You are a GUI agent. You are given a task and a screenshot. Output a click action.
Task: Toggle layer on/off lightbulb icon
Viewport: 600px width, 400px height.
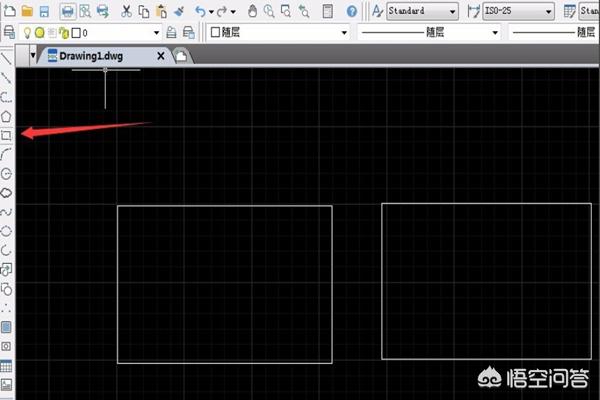pyautogui.click(x=27, y=33)
